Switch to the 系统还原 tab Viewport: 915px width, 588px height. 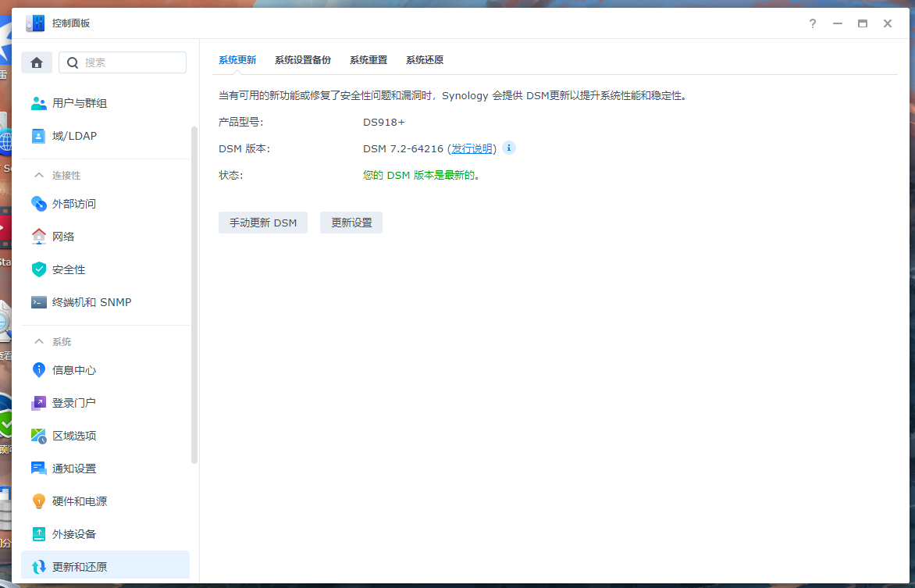click(424, 59)
